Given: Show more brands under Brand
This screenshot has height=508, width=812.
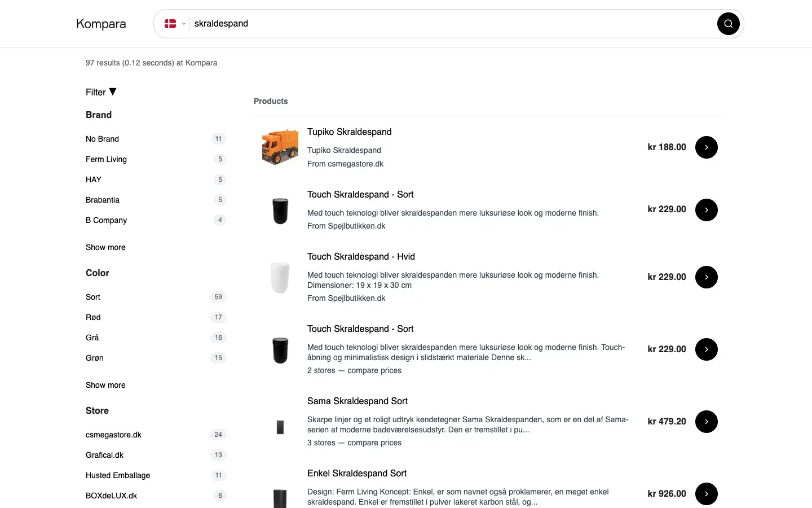Looking at the screenshot, I should point(105,247).
